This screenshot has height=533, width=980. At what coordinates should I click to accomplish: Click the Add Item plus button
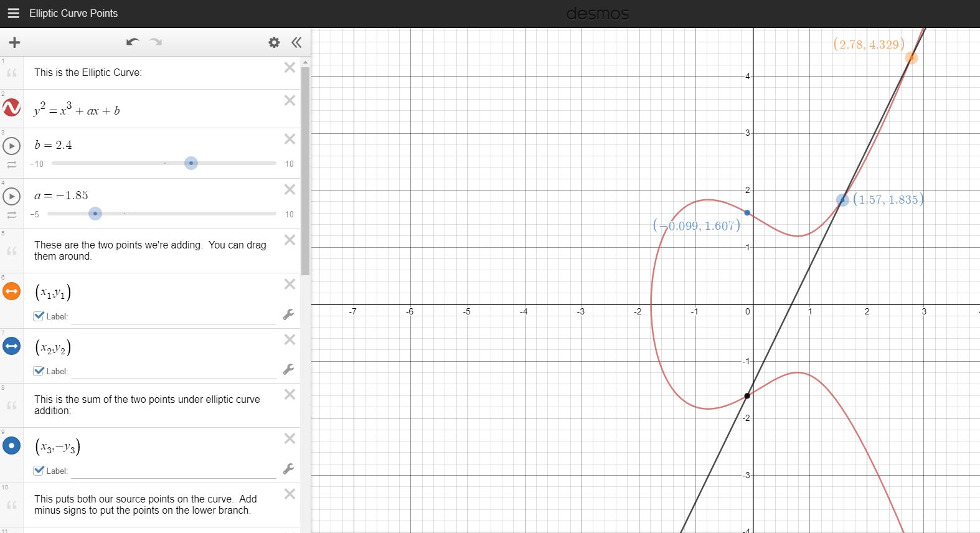pyautogui.click(x=14, y=42)
